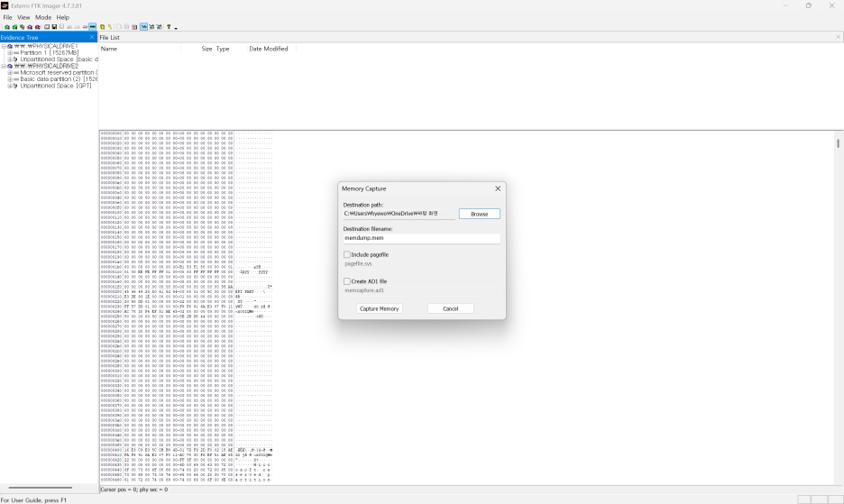Select the PHYSICALDRIVE2 tree item
844x504 pixels.
point(46,66)
